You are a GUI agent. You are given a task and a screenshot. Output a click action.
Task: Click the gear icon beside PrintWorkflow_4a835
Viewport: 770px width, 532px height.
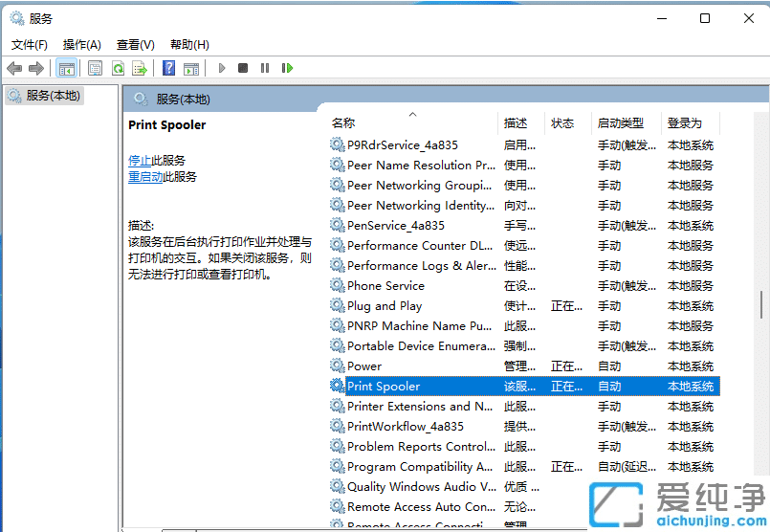point(337,427)
